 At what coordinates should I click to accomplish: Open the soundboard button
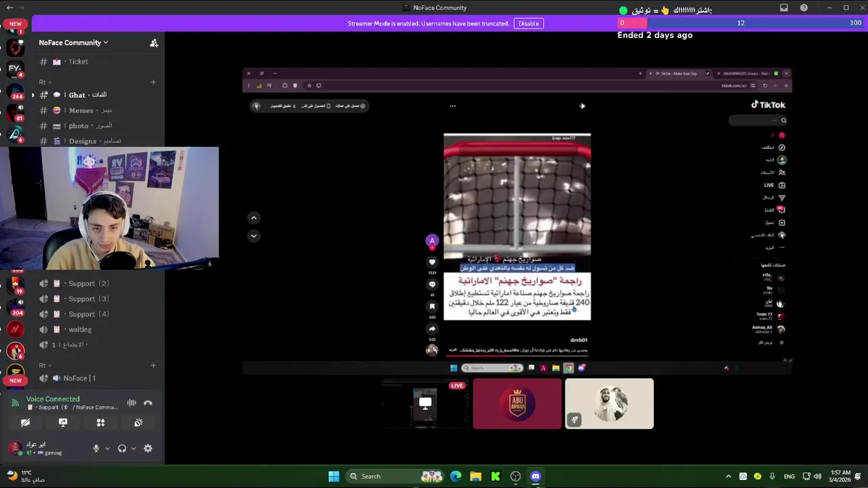(x=138, y=422)
